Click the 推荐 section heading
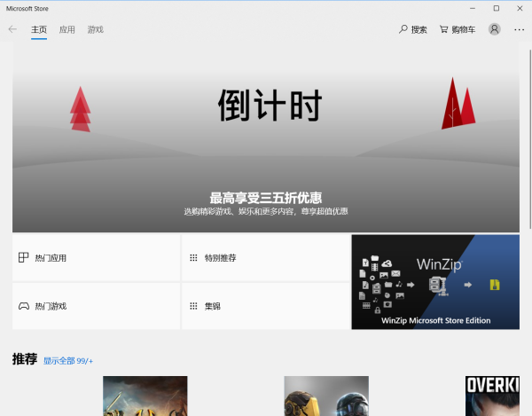The width and height of the screenshot is (532, 416). 25,359
